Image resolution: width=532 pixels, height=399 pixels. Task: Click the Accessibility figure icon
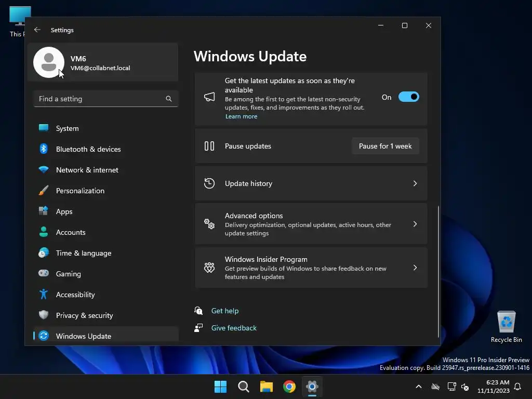[44, 294]
